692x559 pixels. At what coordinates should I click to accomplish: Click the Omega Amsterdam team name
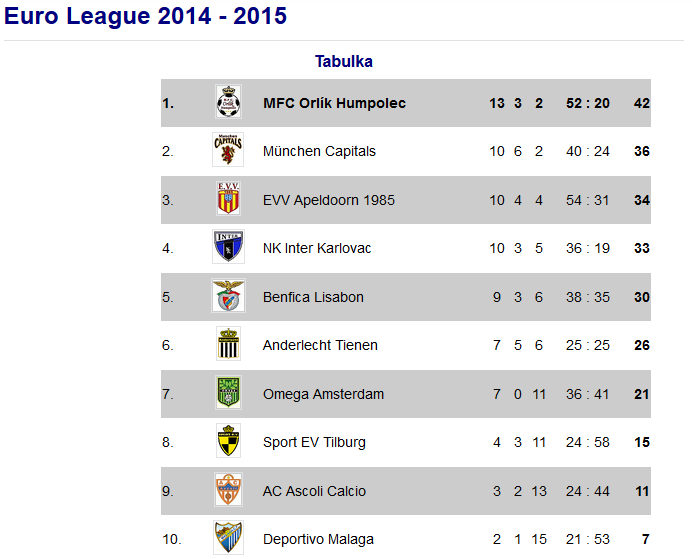[323, 394]
